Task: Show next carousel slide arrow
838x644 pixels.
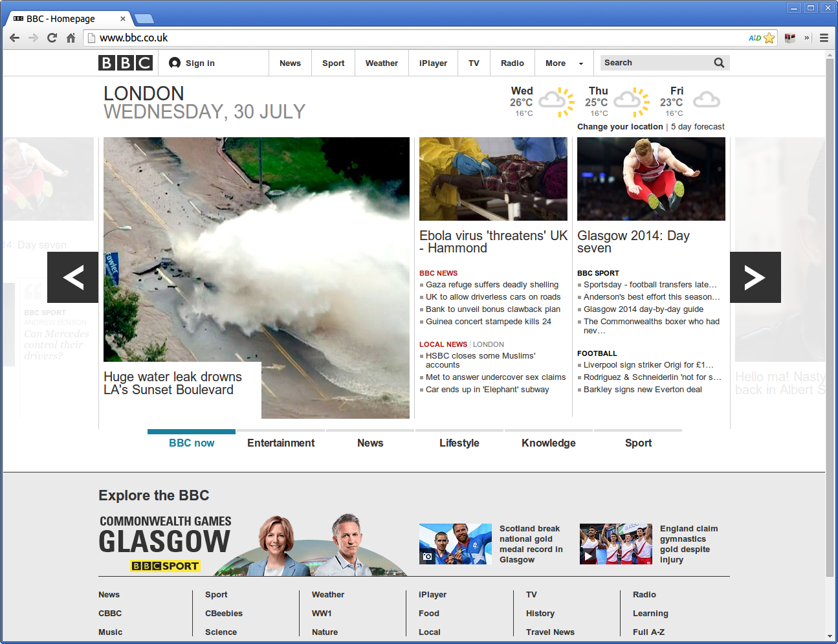Action: click(755, 278)
